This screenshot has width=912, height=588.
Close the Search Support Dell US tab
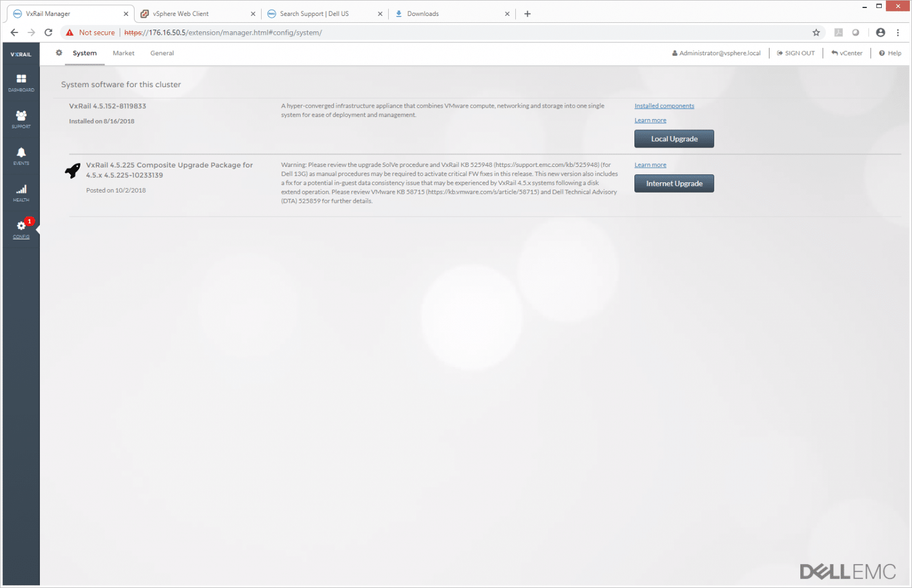(380, 14)
